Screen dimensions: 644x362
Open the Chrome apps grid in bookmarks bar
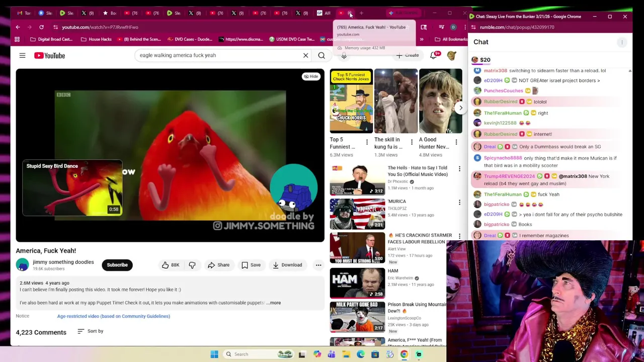[x=17, y=39]
